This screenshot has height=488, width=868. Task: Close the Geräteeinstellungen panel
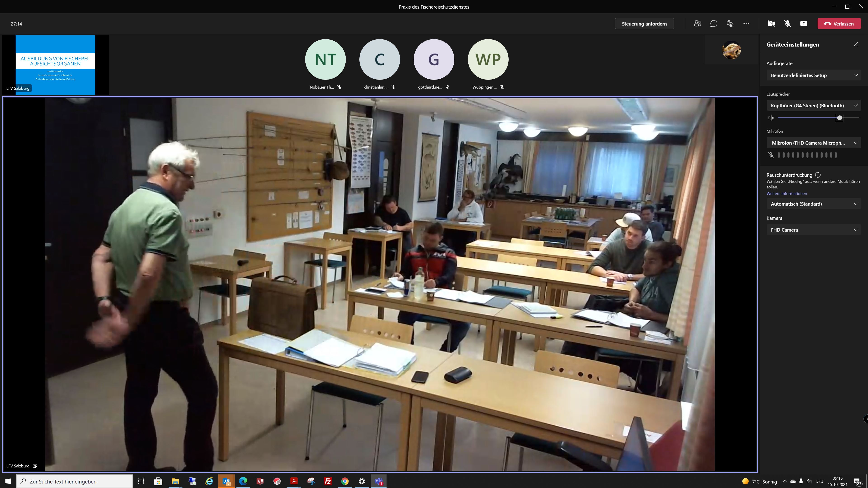click(x=856, y=45)
